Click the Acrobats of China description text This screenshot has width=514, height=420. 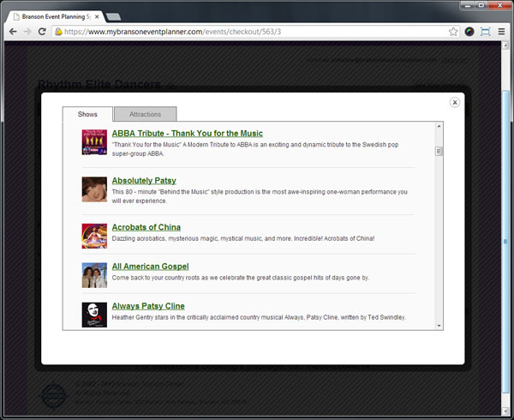[243, 238]
